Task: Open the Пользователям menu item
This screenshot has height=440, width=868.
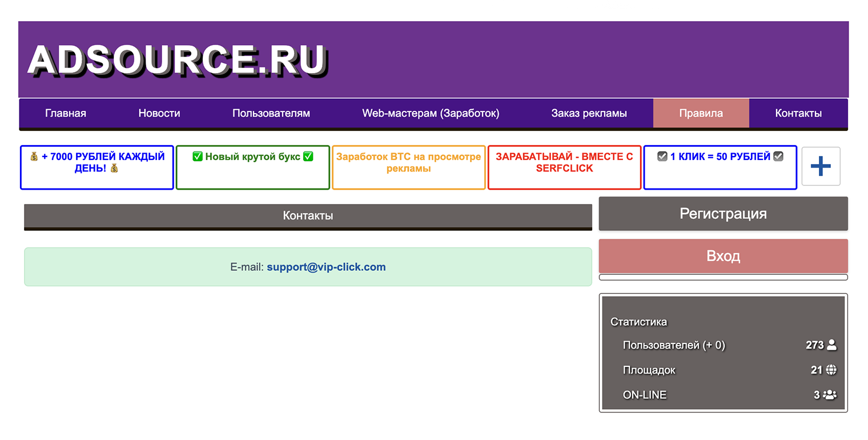Action: (271, 113)
